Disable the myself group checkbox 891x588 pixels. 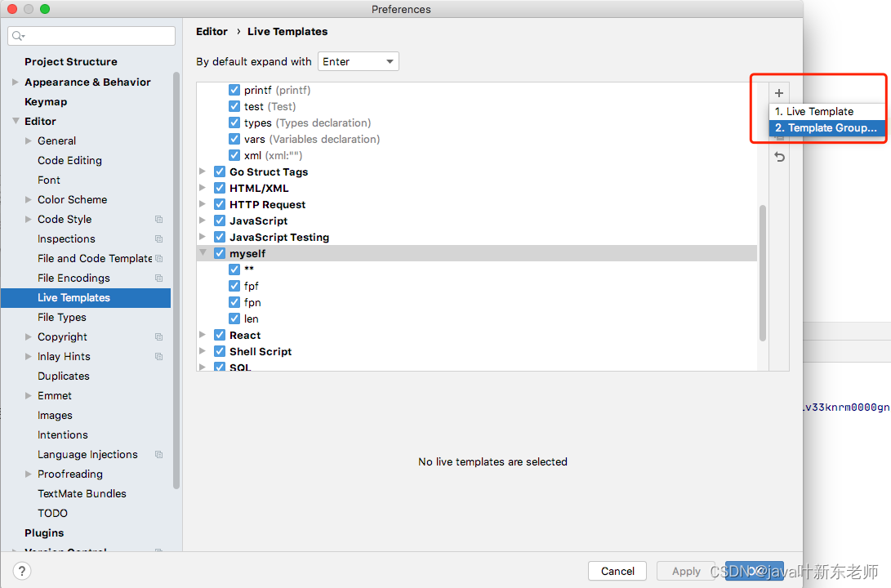click(220, 253)
